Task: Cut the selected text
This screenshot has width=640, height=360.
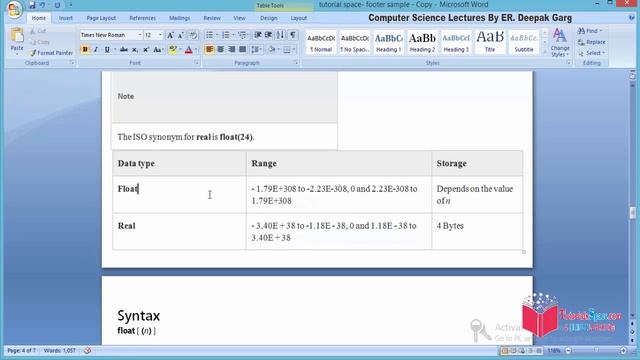Action: coord(38,31)
